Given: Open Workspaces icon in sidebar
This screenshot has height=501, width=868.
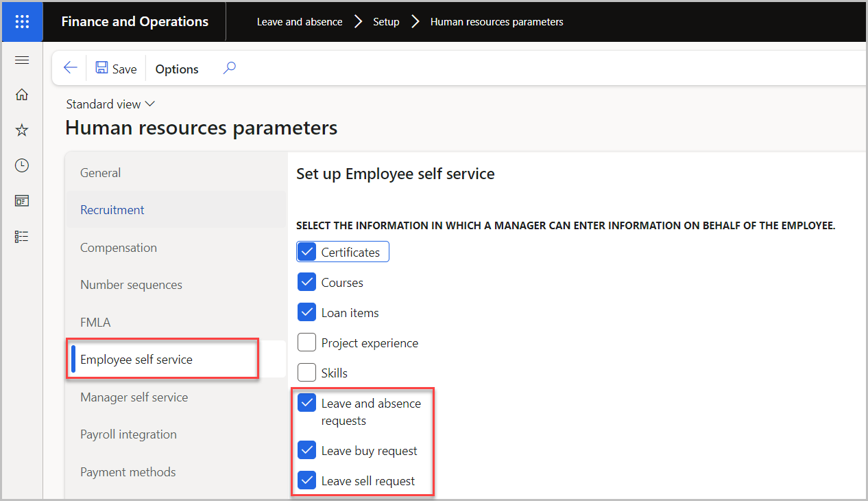Looking at the screenshot, I should 22,201.
